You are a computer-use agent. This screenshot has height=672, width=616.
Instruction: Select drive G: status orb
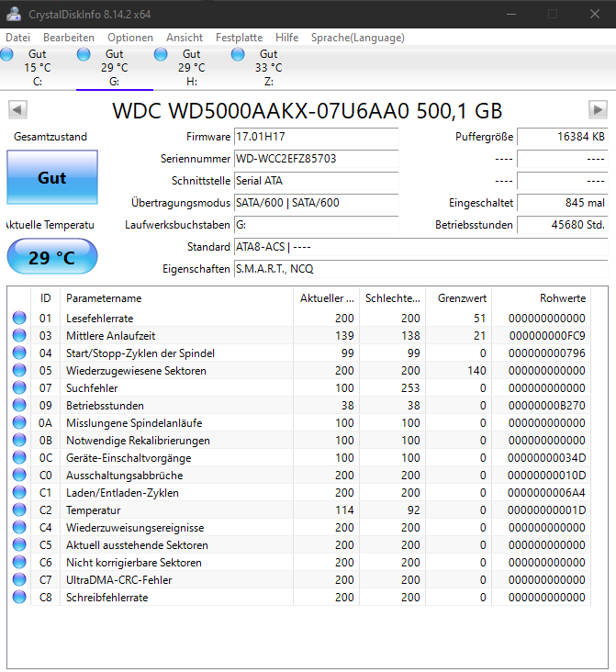(84, 54)
